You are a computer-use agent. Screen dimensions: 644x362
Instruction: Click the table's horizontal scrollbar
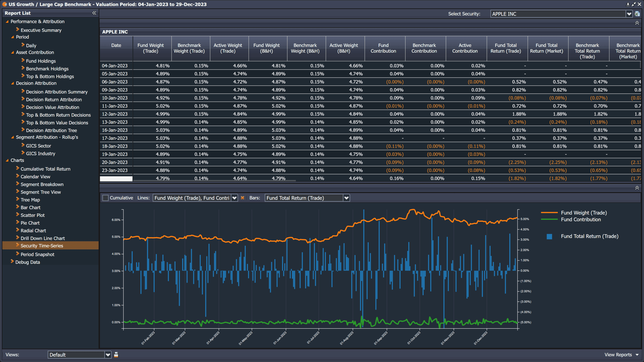pos(214,180)
